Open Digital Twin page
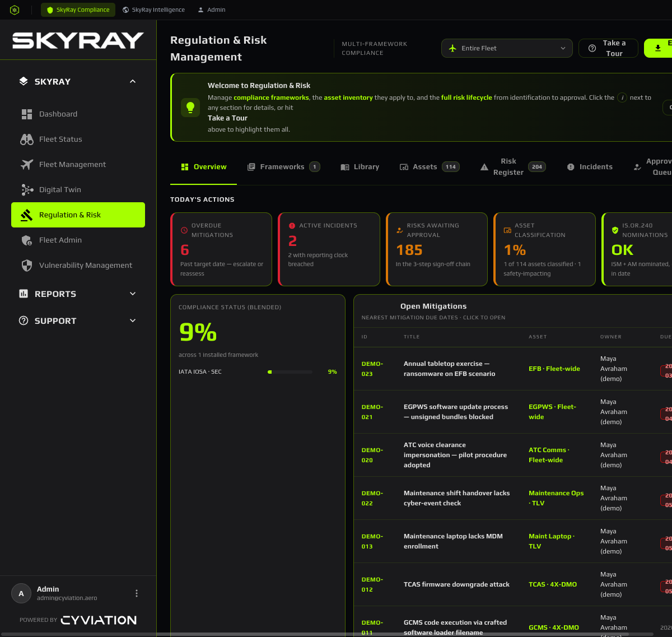672x637 pixels. pos(78,189)
